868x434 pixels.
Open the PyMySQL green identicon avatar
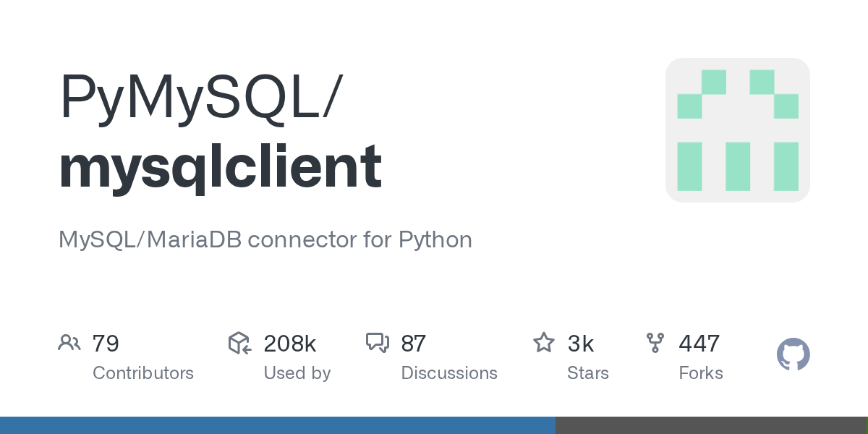click(737, 130)
